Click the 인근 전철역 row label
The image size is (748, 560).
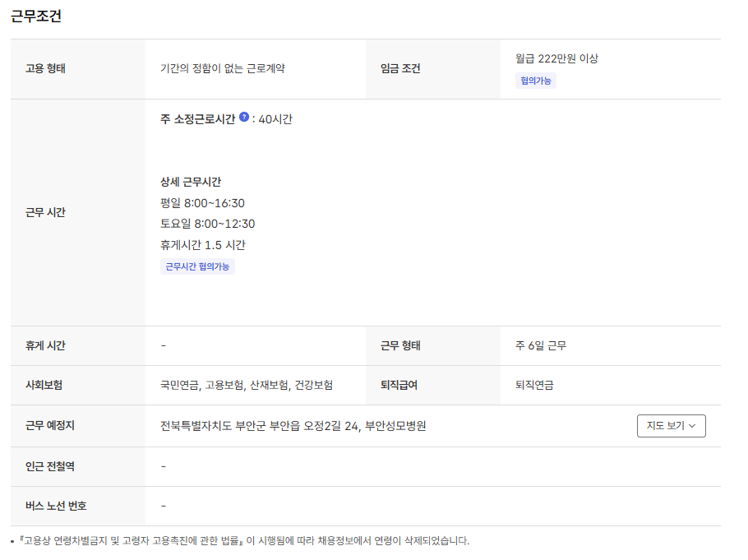pos(51,466)
